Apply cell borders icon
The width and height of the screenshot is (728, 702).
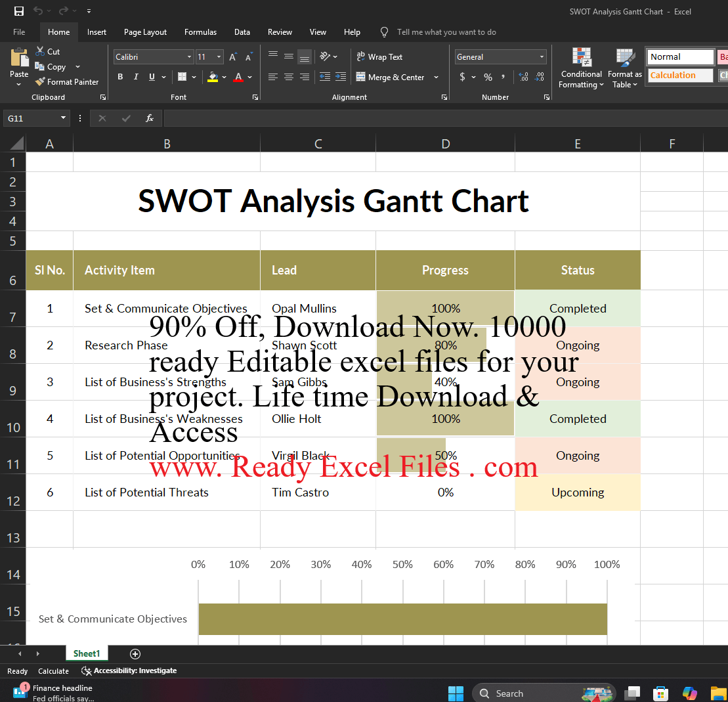[x=182, y=77]
